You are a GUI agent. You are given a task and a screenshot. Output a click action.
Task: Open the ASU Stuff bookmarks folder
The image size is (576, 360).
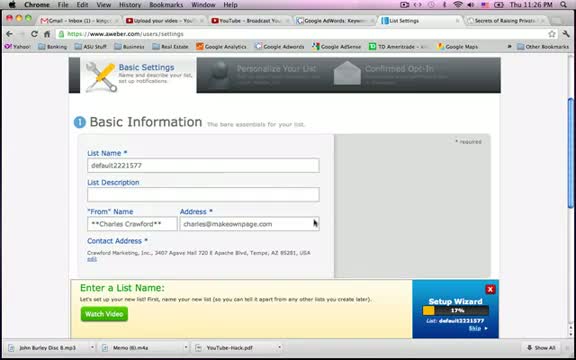pos(90,47)
